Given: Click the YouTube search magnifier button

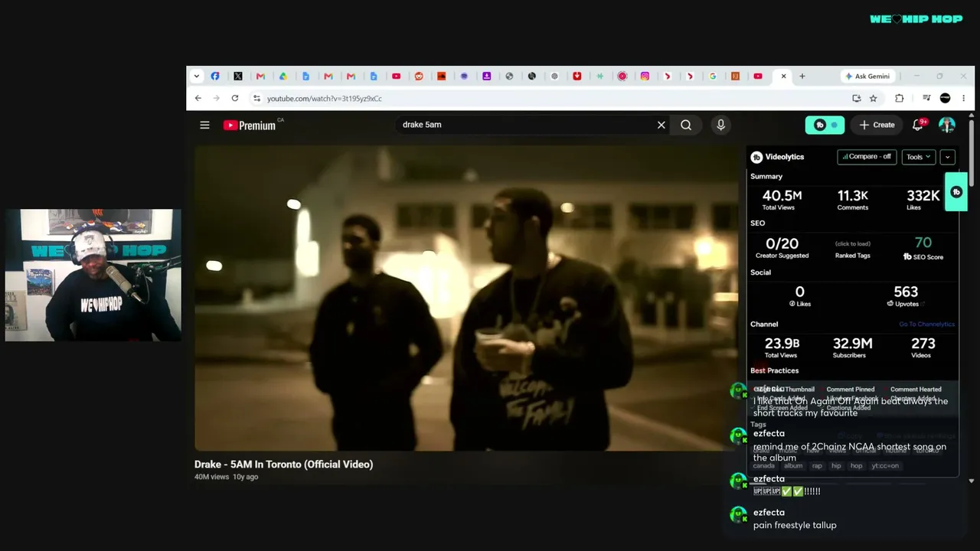Looking at the screenshot, I should click(x=686, y=125).
